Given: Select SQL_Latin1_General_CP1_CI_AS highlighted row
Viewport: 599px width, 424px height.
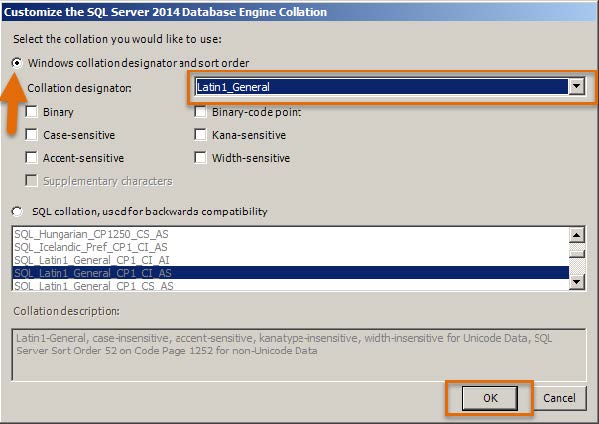Looking at the screenshot, I should pos(291,273).
